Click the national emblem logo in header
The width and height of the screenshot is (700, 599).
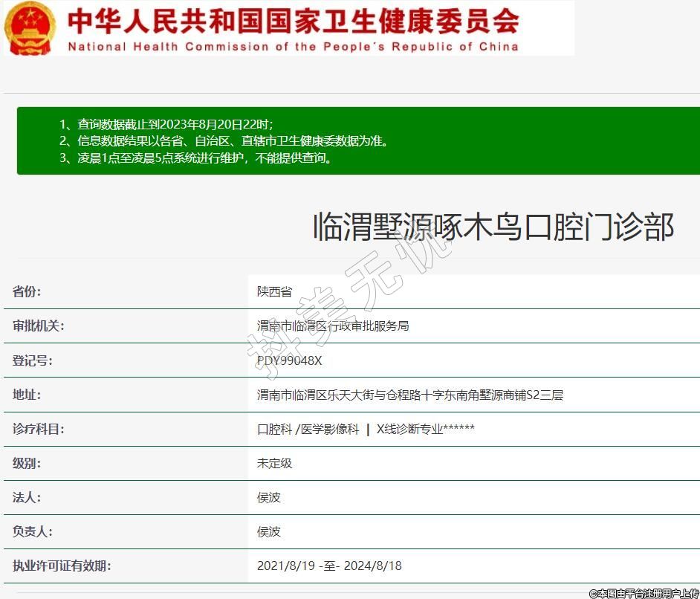coord(30,27)
